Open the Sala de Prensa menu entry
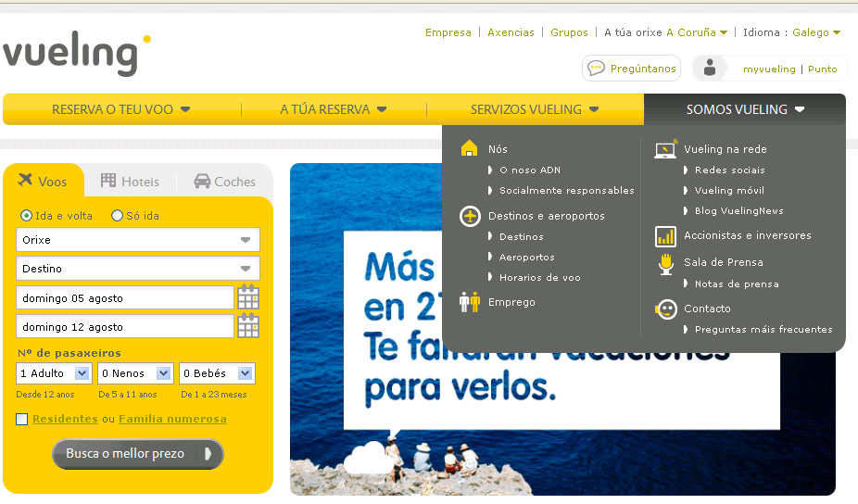 [724, 262]
